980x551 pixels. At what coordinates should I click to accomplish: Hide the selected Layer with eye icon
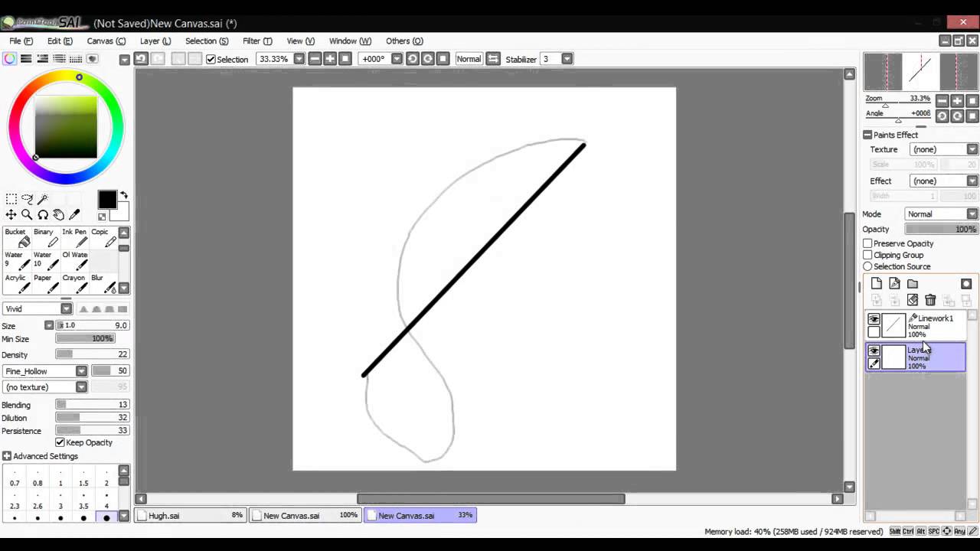(874, 350)
